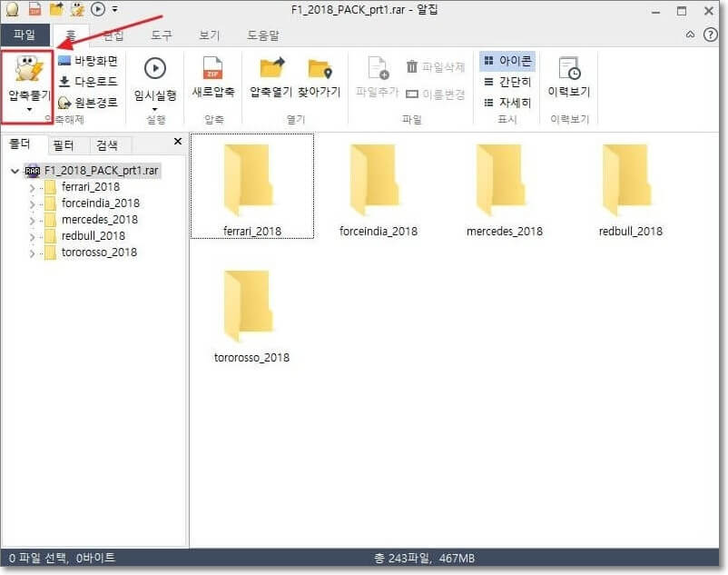This screenshot has width=728, height=575.
Task: Select redbull_2018 tree item
Action: pos(93,236)
